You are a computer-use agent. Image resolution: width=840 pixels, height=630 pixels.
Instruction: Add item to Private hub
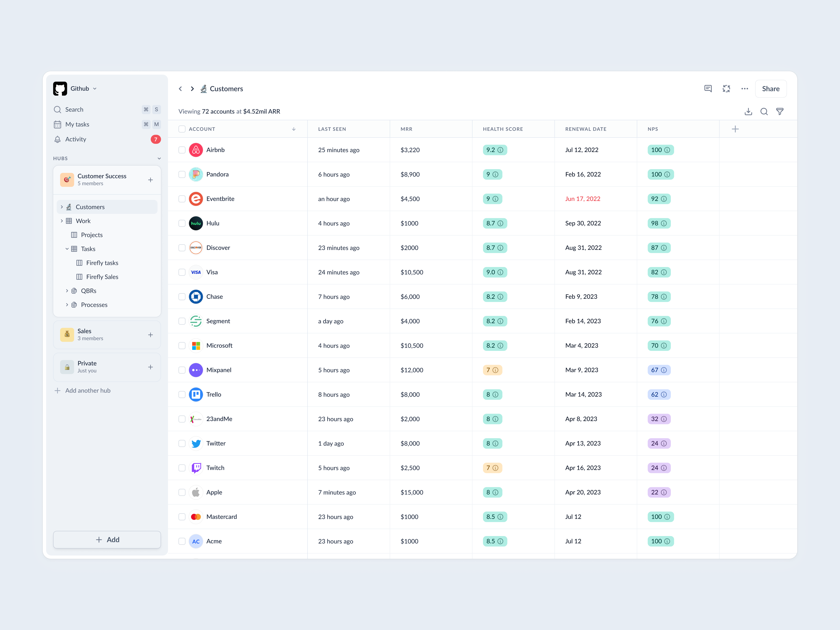tap(150, 367)
